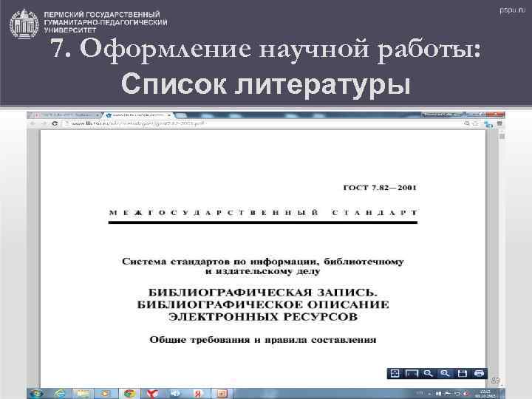
Task: Save the PDF with the floppy disk icon
Action: [x=462, y=374]
